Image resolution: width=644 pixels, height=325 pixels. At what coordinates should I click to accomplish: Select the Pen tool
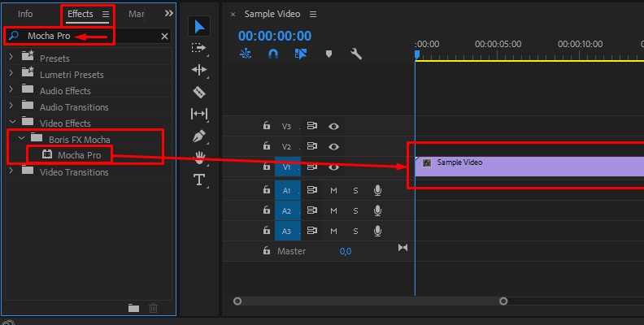pos(199,136)
